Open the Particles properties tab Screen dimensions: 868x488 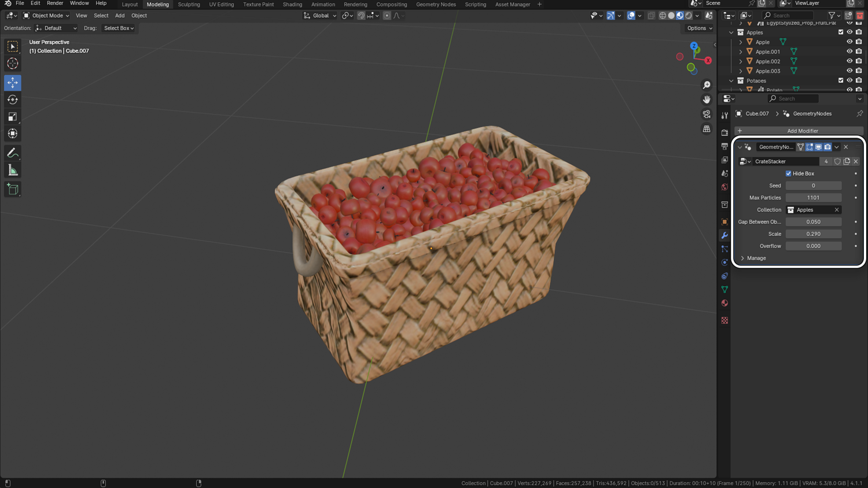tap(724, 249)
